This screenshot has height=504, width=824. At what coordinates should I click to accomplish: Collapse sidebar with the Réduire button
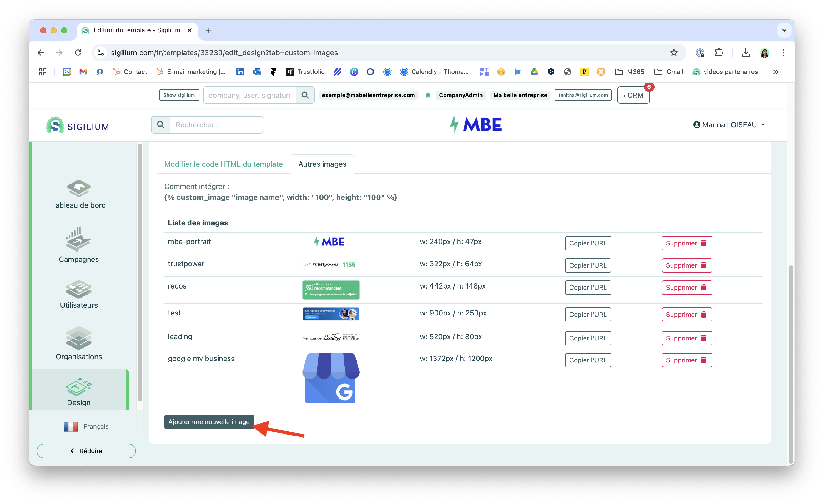click(x=86, y=451)
